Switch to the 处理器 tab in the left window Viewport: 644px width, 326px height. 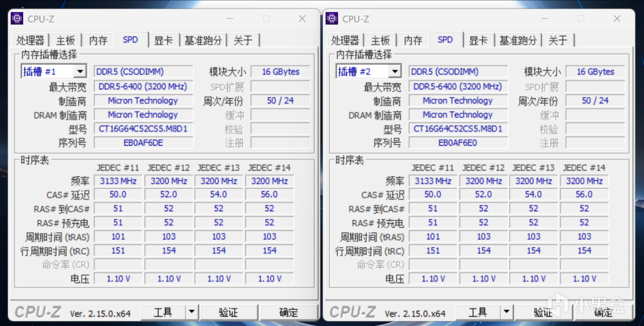(30, 40)
